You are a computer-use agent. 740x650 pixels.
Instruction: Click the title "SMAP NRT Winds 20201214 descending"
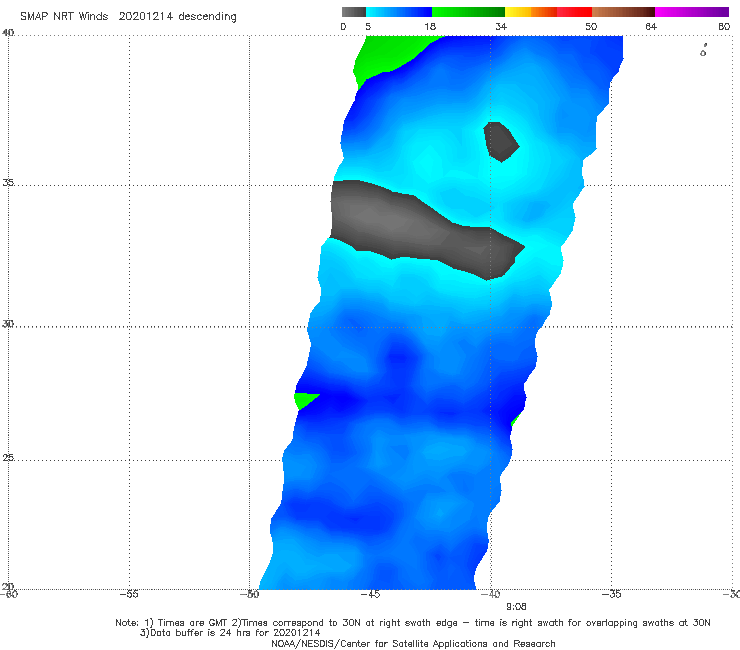[128, 17]
